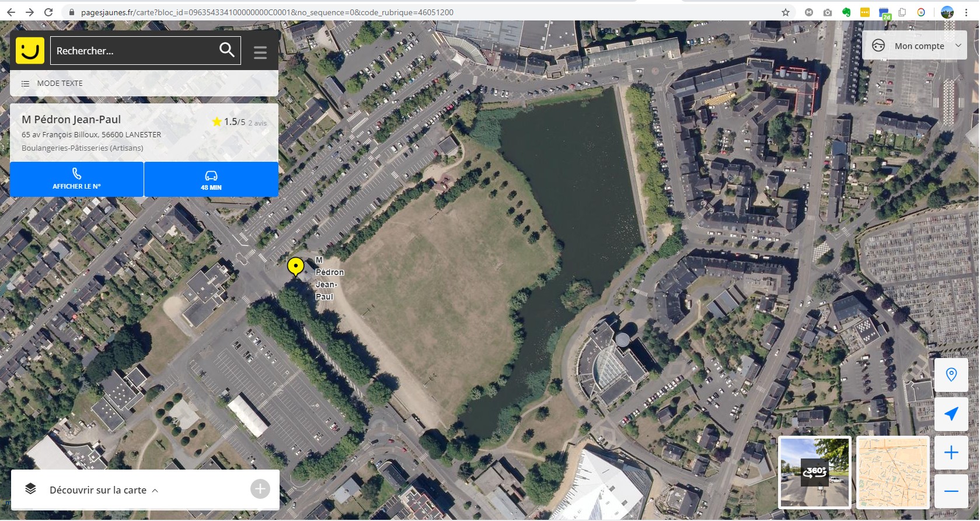Switch to MODE TEXTE list view
Screen dimensions: 980x521
tap(52, 84)
